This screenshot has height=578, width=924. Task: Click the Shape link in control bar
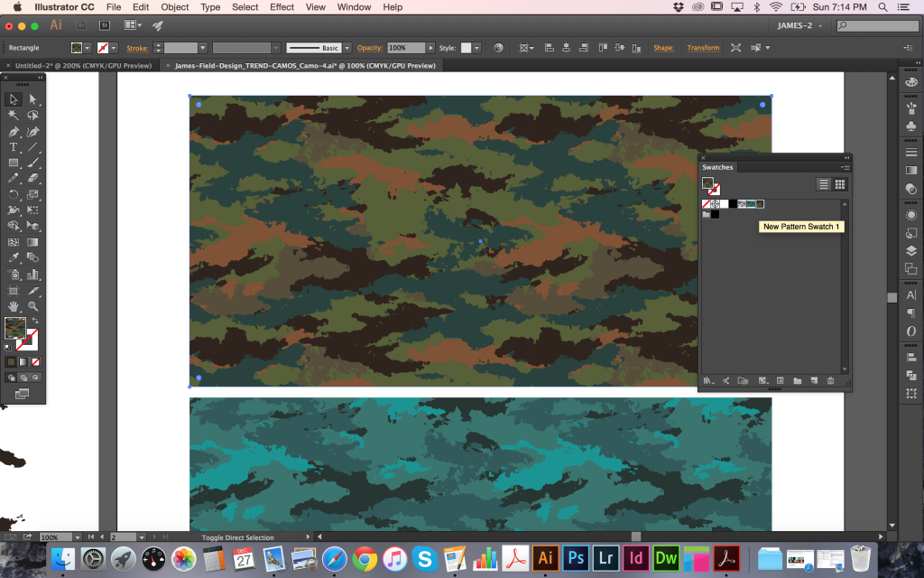(663, 48)
